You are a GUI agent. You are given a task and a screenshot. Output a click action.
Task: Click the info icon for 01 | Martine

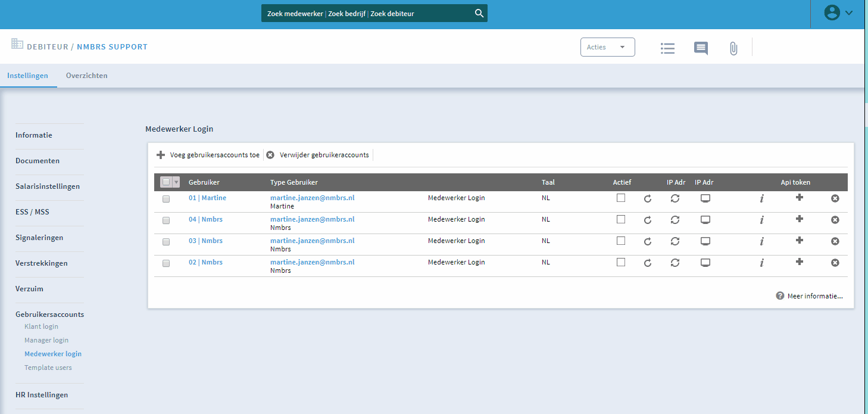click(761, 198)
